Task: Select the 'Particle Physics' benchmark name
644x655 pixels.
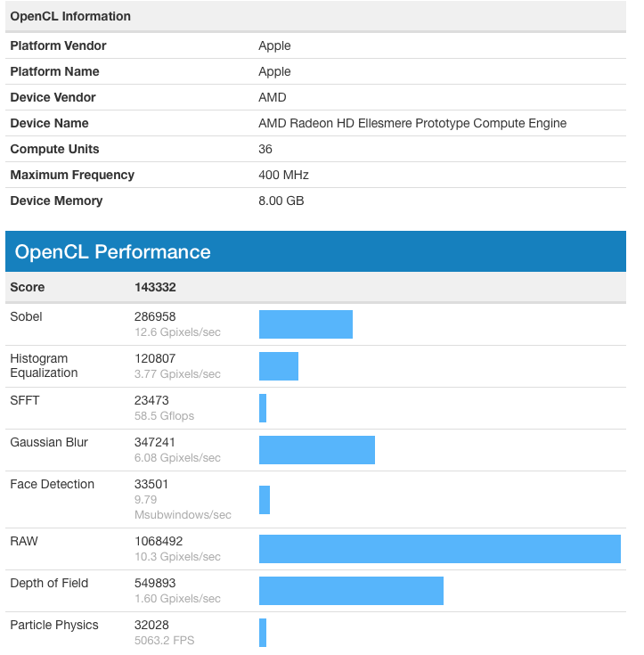Action: [54, 625]
